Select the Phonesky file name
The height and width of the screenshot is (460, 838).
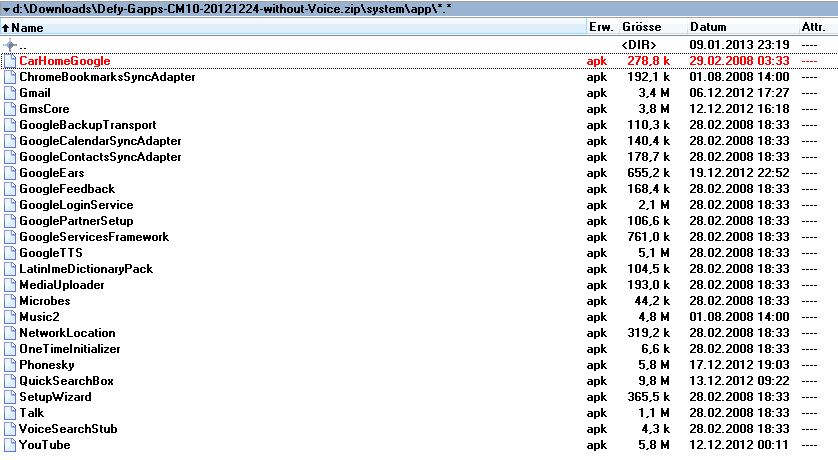[x=47, y=365]
